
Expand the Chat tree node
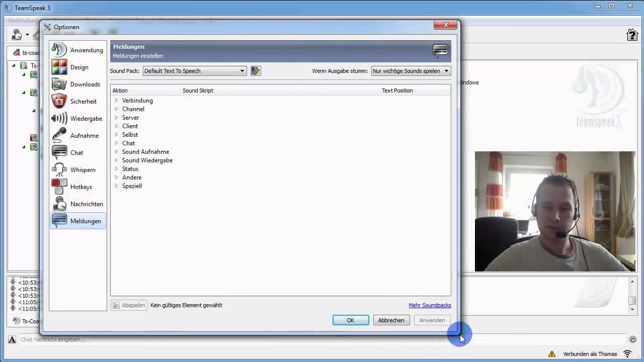click(x=116, y=143)
